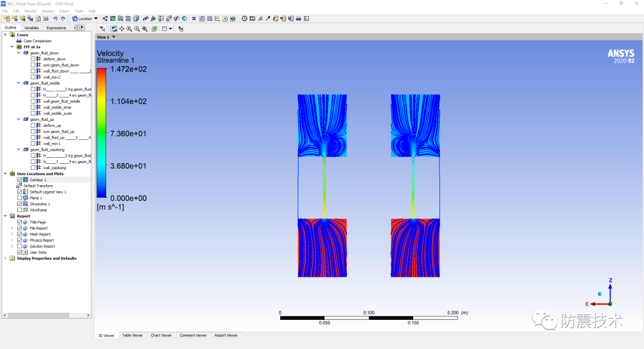Open the Location insert tool
This screenshot has width=644, height=349.
pyautogui.click(x=83, y=18)
